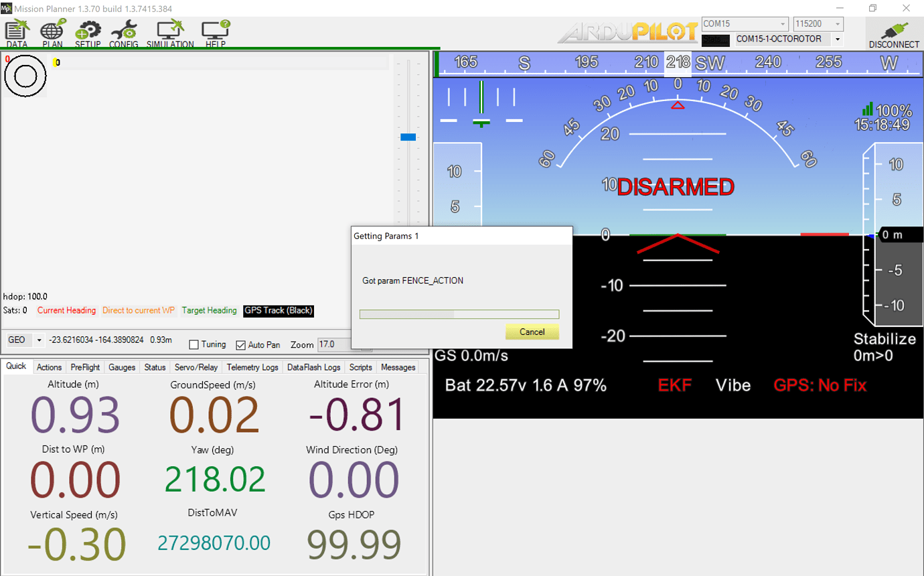Switch to the Gauges tab
Image resolution: width=924 pixels, height=576 pixels.
tap(122, 367)
